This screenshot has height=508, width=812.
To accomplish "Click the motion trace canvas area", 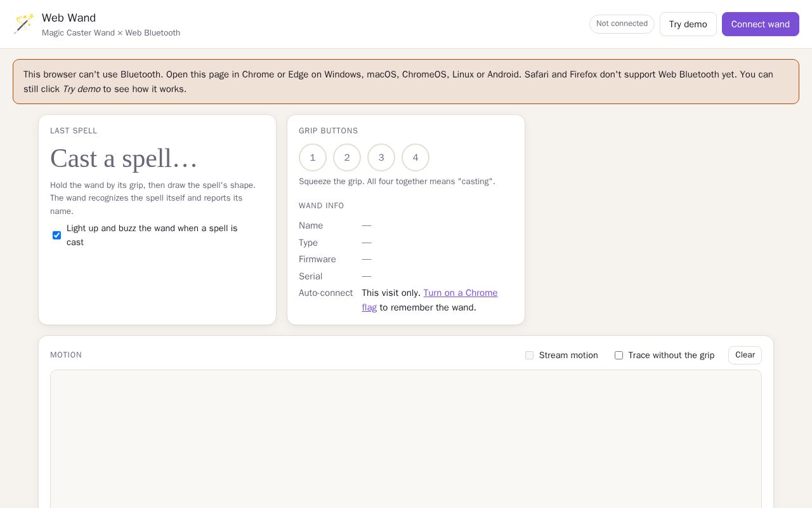I will 406,439.
